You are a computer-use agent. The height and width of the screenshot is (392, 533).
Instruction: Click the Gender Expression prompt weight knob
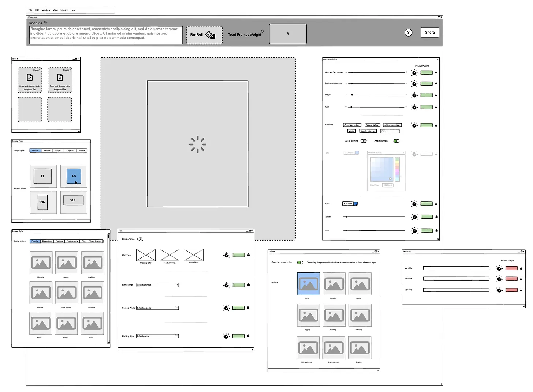(414, 73)
